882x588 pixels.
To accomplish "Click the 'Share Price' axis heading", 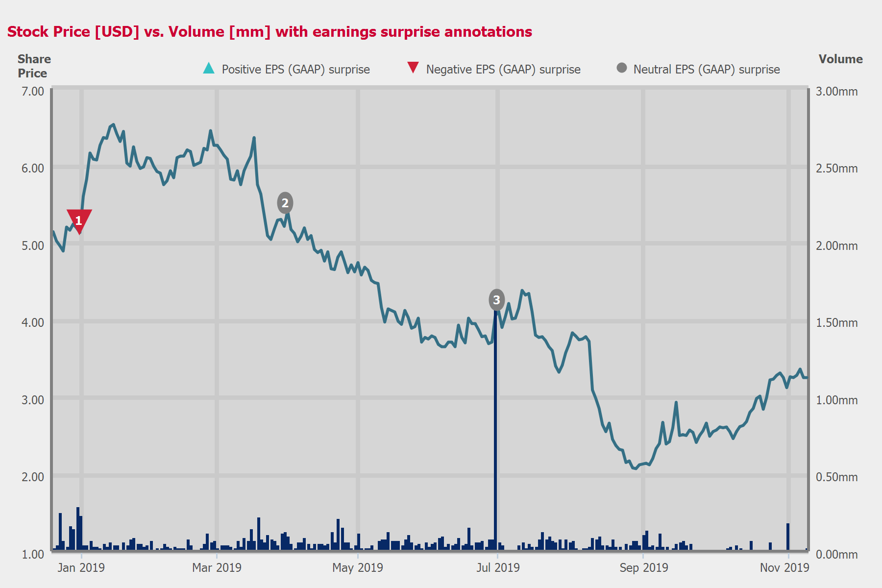I will pyautogui.click(x=34, y=66).
